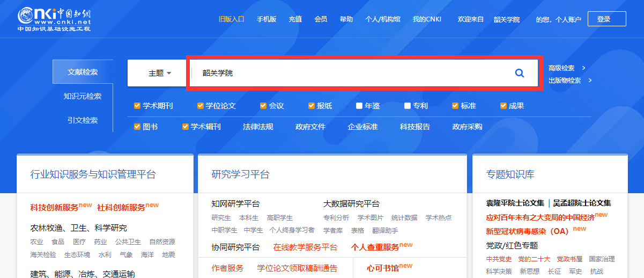The height and width of the screenshot is (278, 644).
Task: Toggle the 图书 checkbox
Action: coord(137,127)
